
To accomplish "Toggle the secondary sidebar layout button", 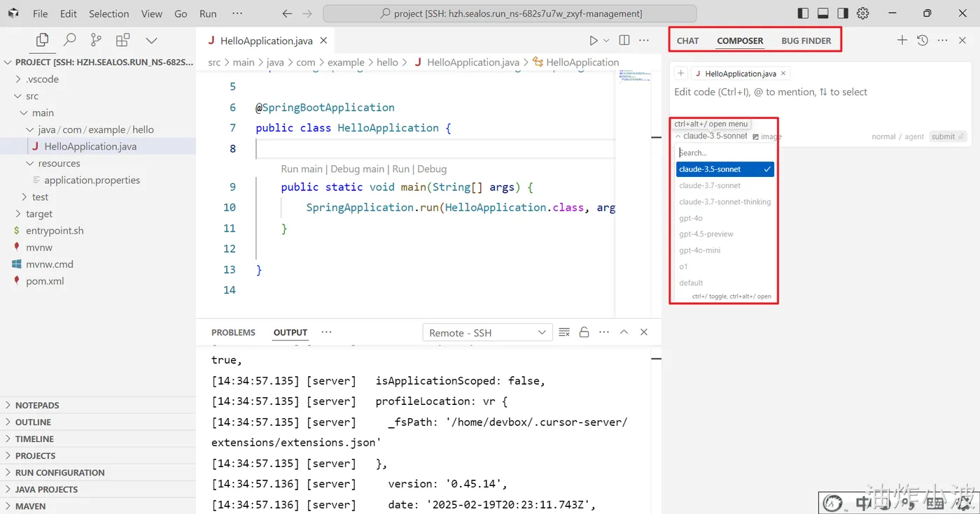I will (x=843, y=13).
